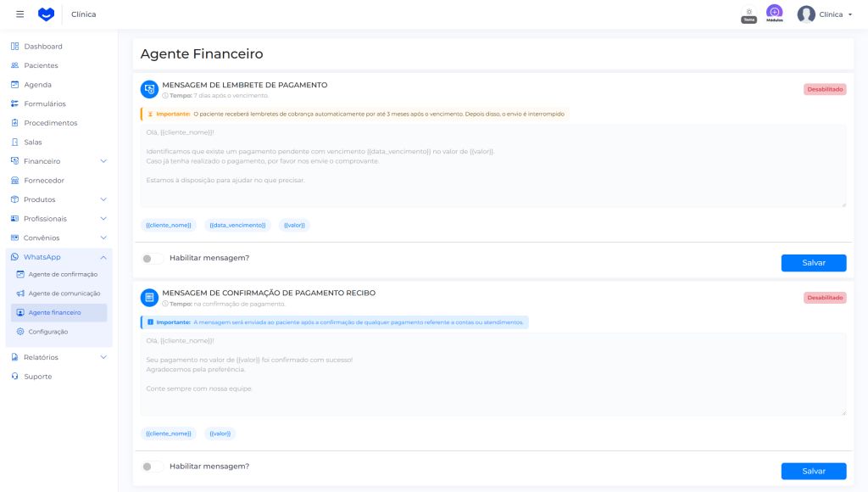
Task: Open the hamburger menu icon
Action: point(20,14)
